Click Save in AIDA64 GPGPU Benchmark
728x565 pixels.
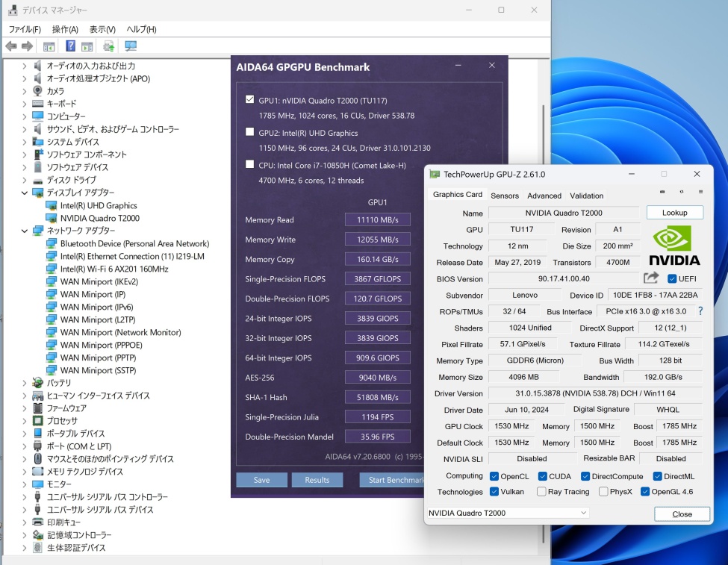(261, 480)
